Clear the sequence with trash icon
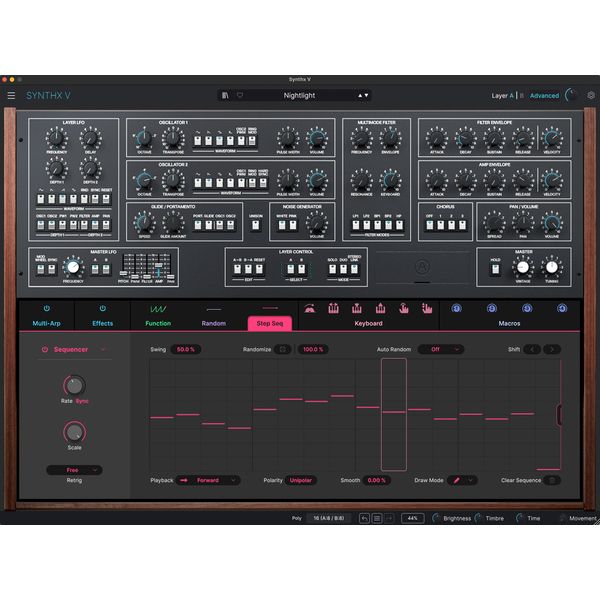Image resolution: width=600 pixels, height=600 pixels. (x=552, y=480)
